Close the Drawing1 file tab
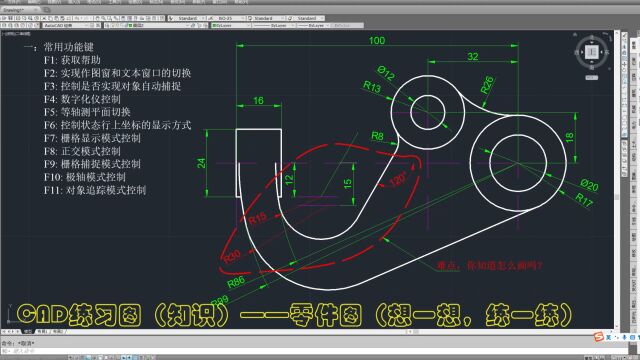640x360 pixels. click(36, 10)
